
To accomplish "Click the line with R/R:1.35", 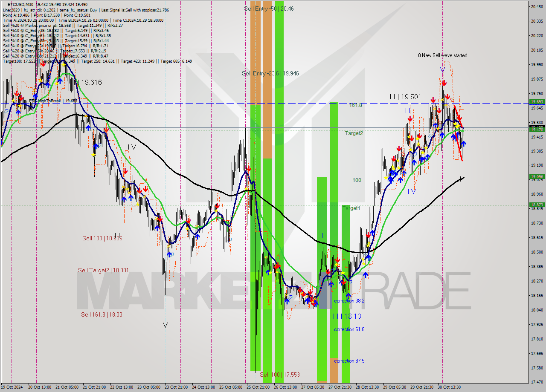I will (57, 35).
